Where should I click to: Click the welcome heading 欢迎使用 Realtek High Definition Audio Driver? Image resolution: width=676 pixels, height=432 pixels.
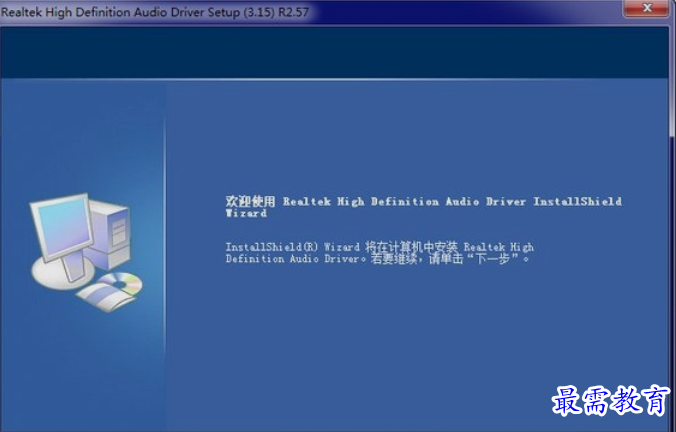point(423,207)
